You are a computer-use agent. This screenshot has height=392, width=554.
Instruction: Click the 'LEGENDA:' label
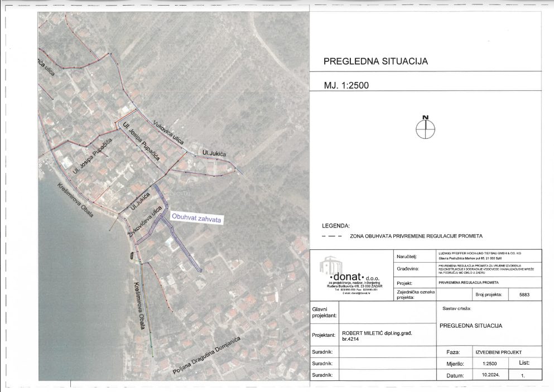(336, 226)
